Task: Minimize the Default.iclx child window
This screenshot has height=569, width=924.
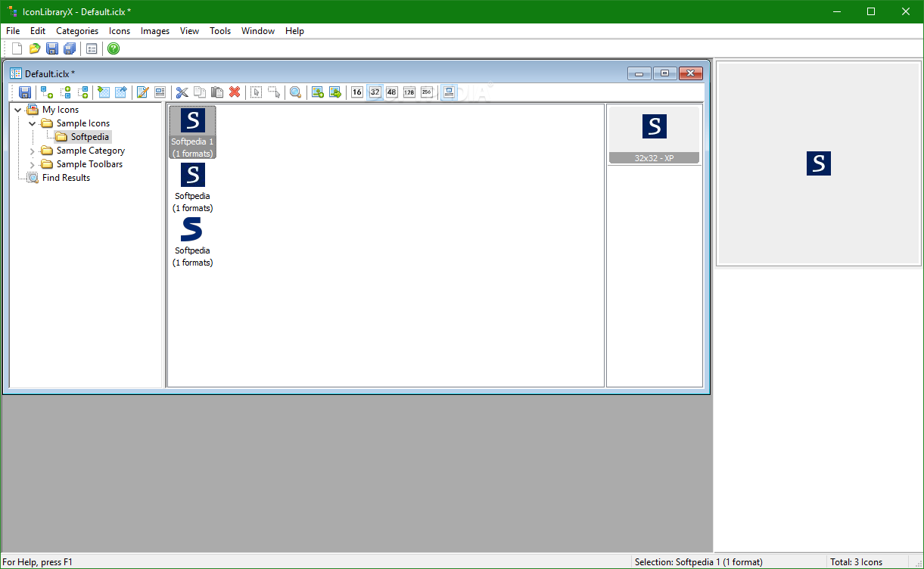Action: tap(639, 73)
